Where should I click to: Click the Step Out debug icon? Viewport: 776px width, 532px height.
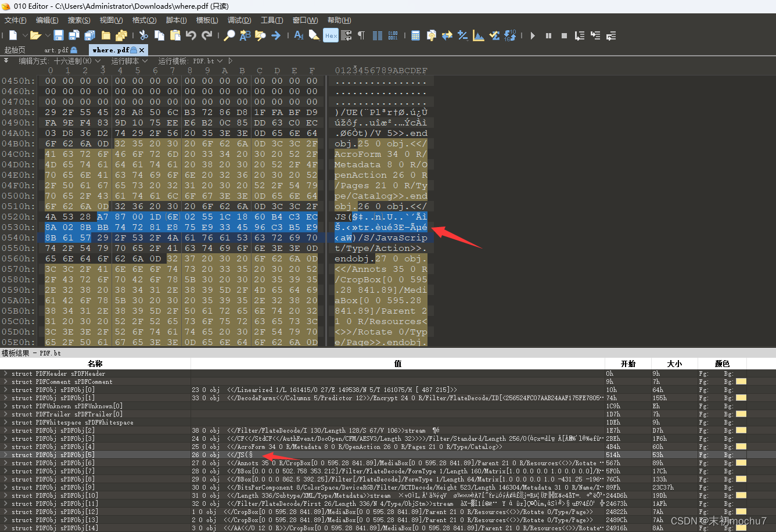tap(611, 35)
